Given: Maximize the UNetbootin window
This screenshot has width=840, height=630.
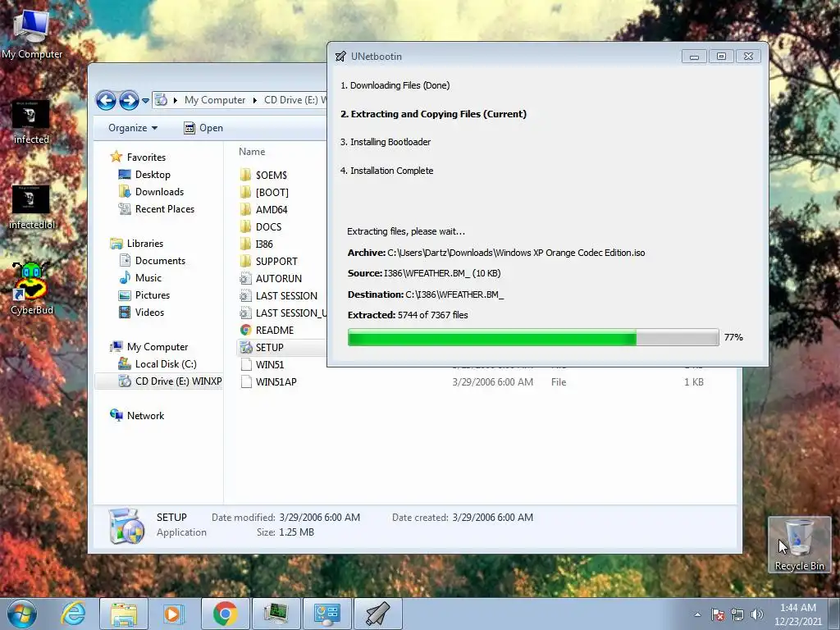Looking at the screenshot, I should pos(721,57).
